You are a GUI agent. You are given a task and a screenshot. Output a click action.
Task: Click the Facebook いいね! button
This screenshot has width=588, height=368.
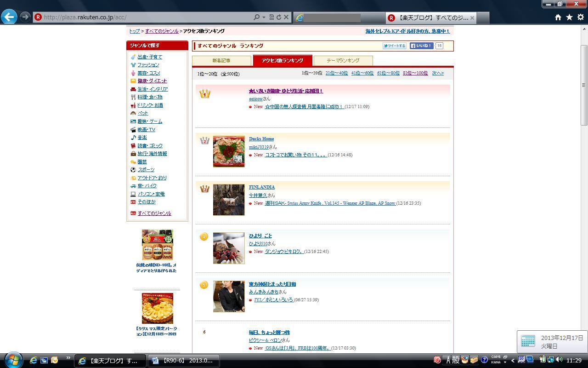[421, 46]
